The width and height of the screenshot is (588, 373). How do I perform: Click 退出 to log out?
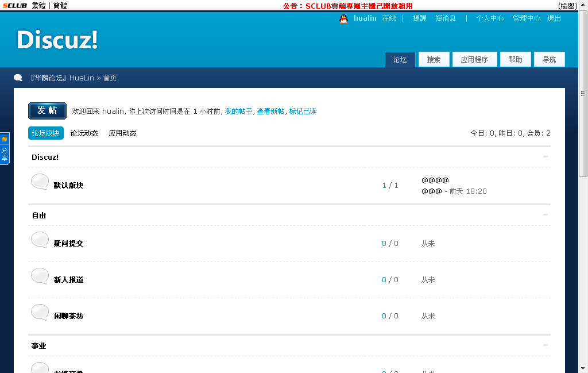click(x=554, y=18)
